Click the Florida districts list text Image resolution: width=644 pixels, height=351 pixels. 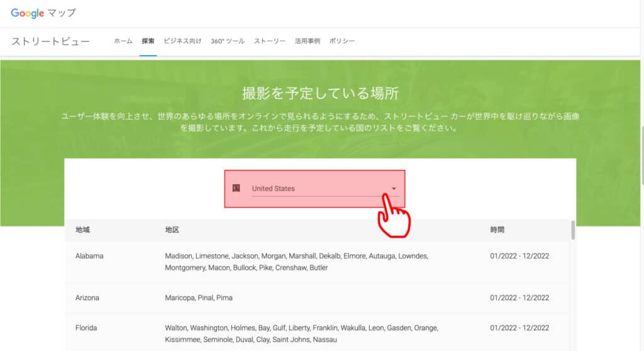pyautogui.click(x=301, y=334)
